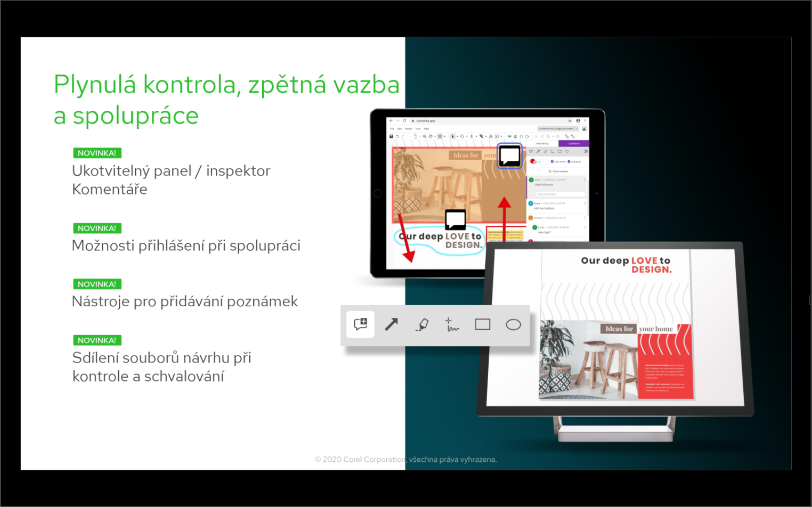Click the line width input field
The width and height of the screenshot is (812, 507).
point(542,162)
